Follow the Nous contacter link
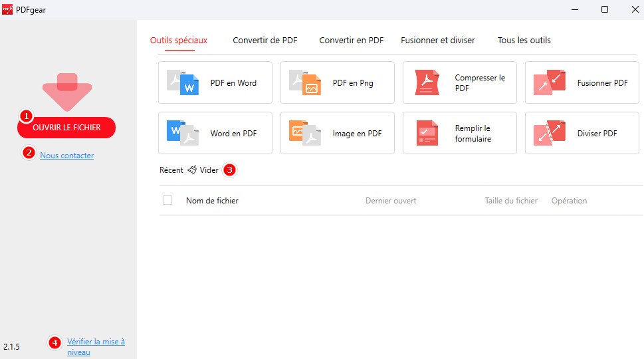 (x=67, y=156)
